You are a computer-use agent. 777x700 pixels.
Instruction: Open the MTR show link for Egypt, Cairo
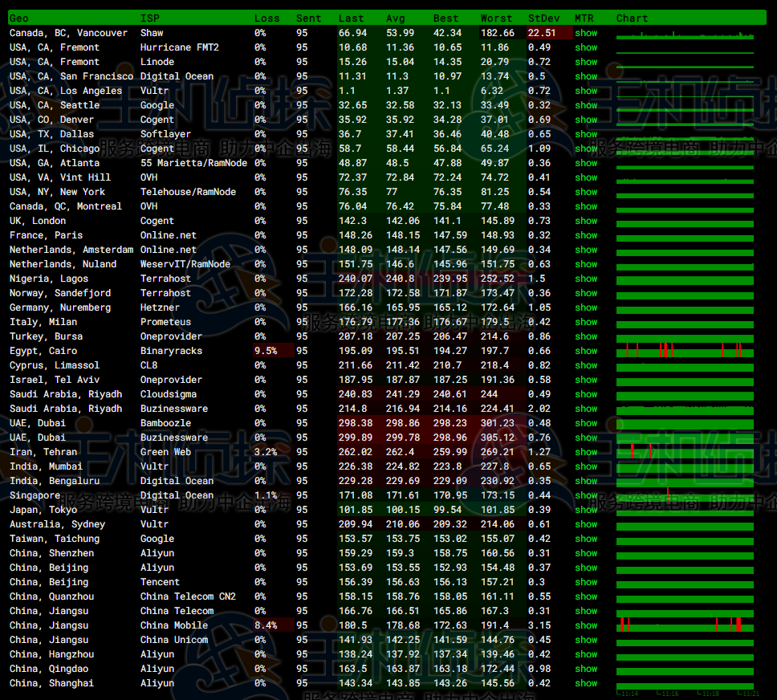click(586, 351)
